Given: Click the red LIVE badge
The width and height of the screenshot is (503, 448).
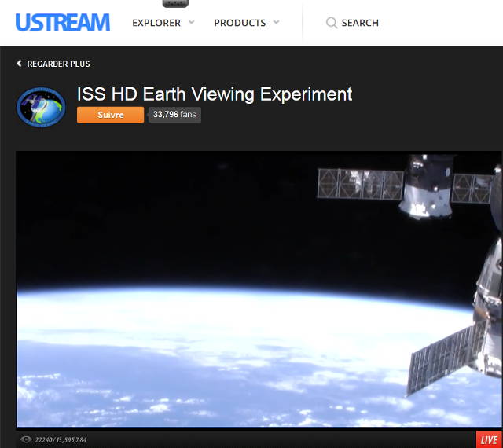Looking at the screenshot, I should coord(489,439).
